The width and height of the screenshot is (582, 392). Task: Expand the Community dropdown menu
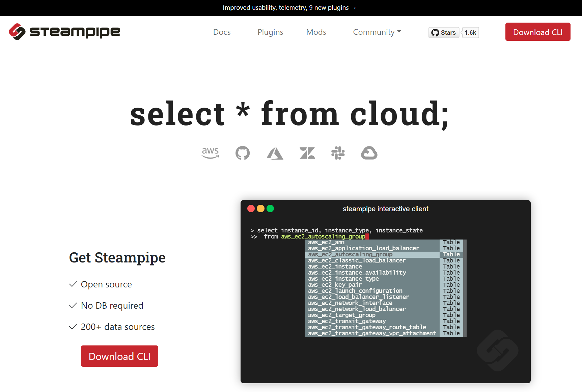pos(377,32)
